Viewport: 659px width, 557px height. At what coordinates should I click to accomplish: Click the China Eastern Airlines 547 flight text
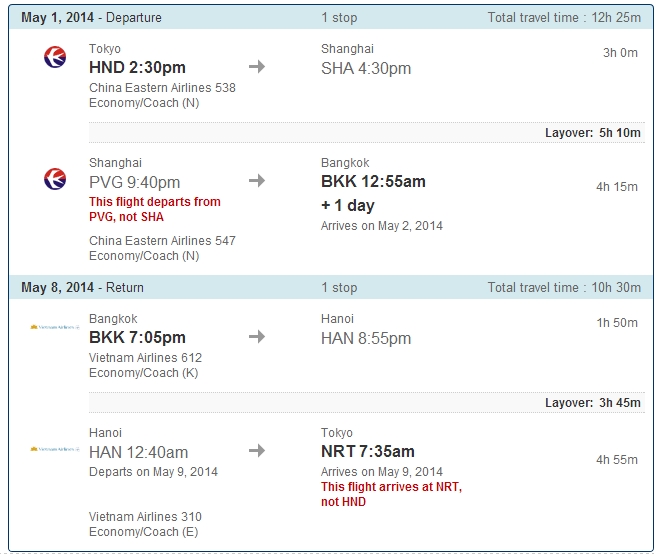[162, 241]
